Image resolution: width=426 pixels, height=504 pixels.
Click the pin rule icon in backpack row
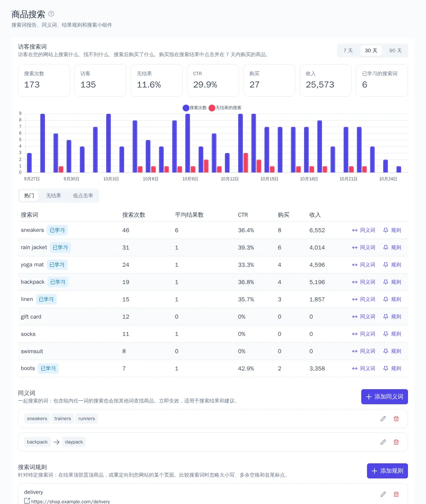386,282
